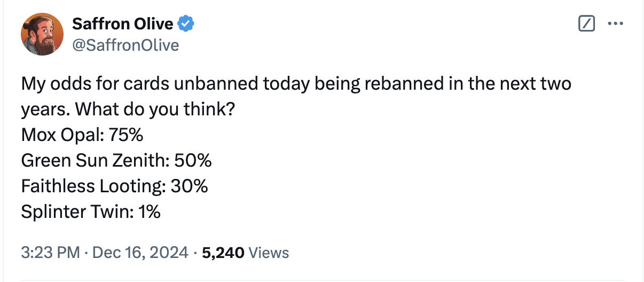This screenshot has height=282, width=644.
Task: Click the 'What do you think?' sentence
Action: click(x=155, y=109)
